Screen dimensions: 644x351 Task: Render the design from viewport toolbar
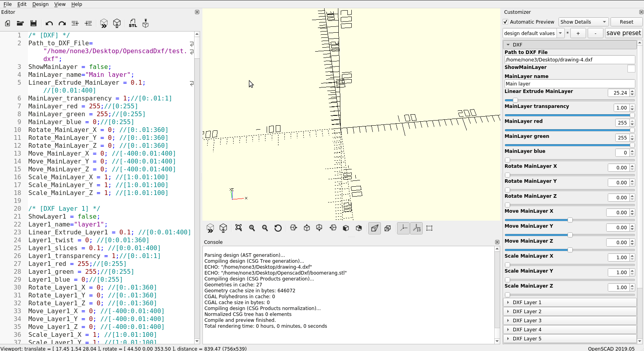point(223,228)
